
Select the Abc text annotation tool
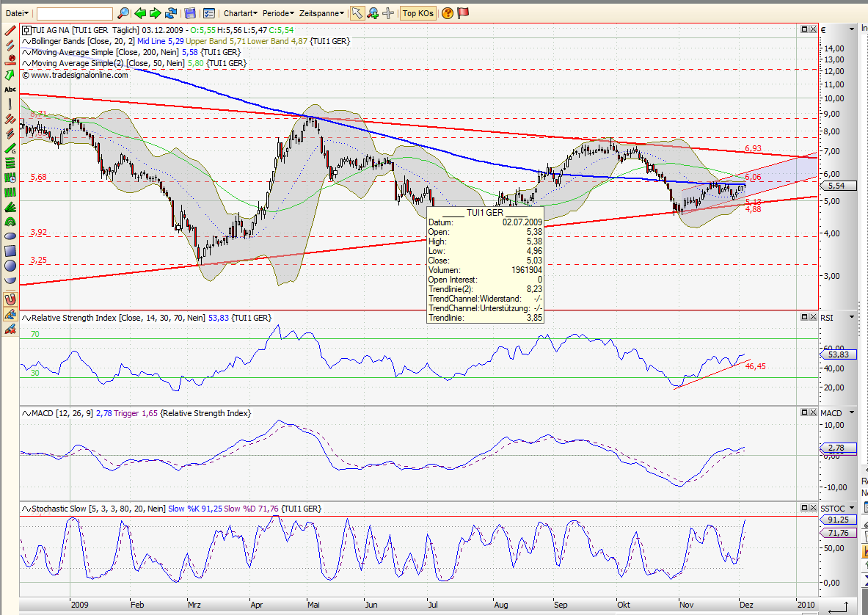point(10,89)
